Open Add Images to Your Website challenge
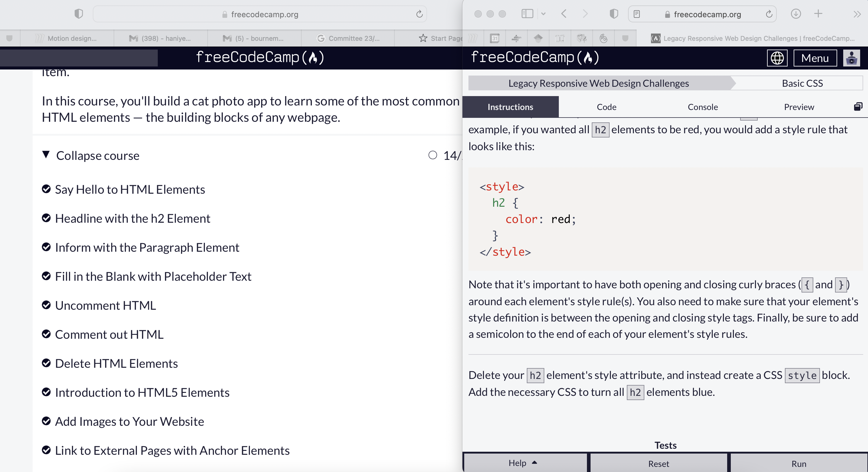 click(129, 421)
